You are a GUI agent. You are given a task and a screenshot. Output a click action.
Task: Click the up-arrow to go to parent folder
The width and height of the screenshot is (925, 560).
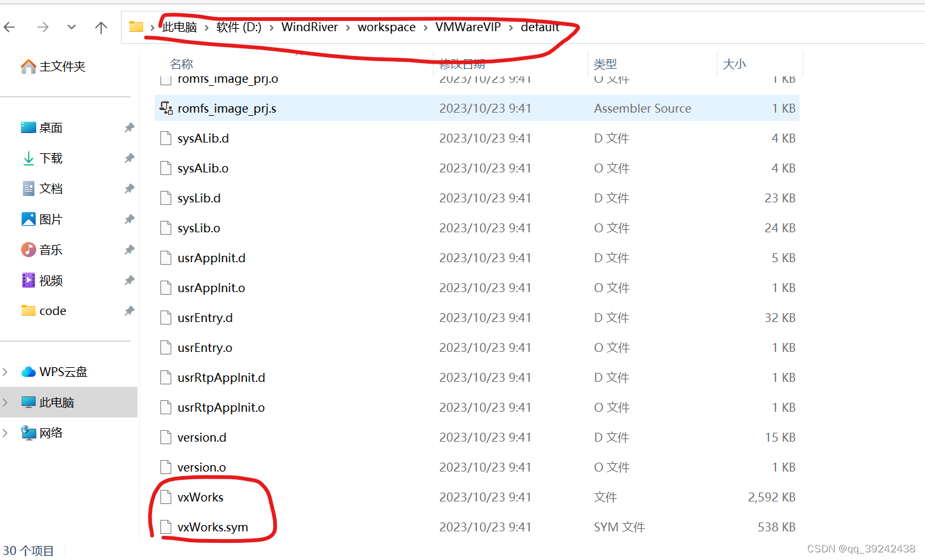point(101,27)
